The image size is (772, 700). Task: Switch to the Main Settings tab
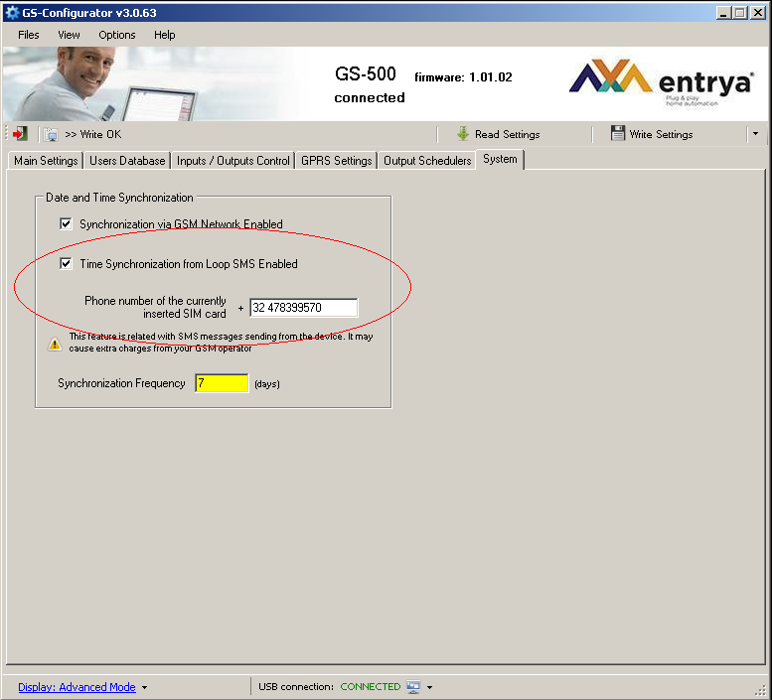point(46,161)
